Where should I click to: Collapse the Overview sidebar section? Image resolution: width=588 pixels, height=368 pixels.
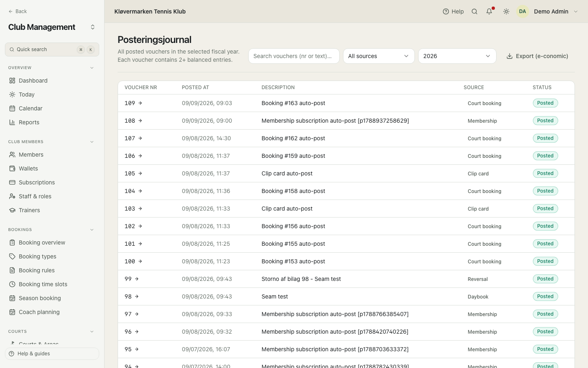point(92,68)
